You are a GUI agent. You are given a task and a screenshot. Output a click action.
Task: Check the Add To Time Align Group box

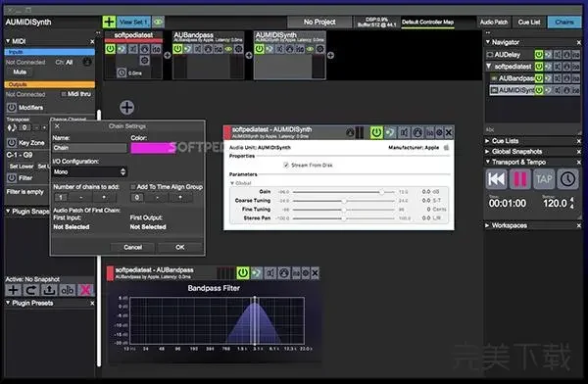(x=132, y=187)
